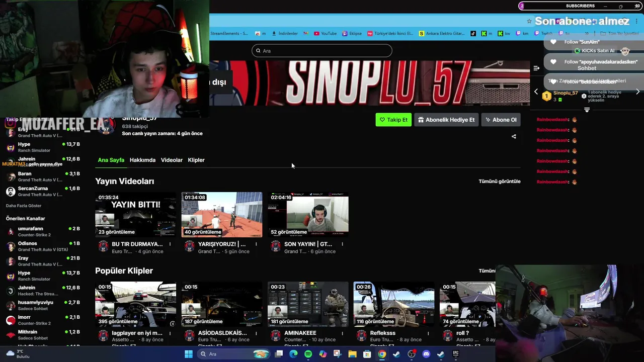Open the StreamElements bookmark
Image resolution: width=644 pixels, height=362 pixels.
(x=229, y=34)
